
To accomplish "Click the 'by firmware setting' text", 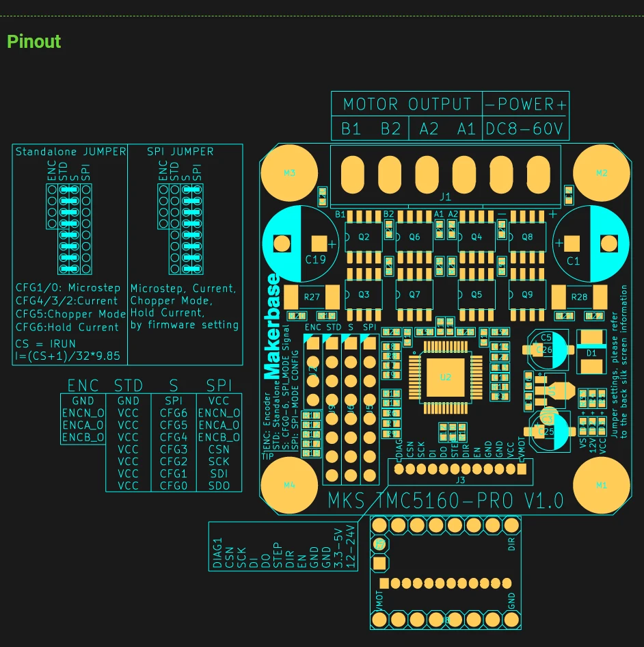I will [x=185, y=325].
